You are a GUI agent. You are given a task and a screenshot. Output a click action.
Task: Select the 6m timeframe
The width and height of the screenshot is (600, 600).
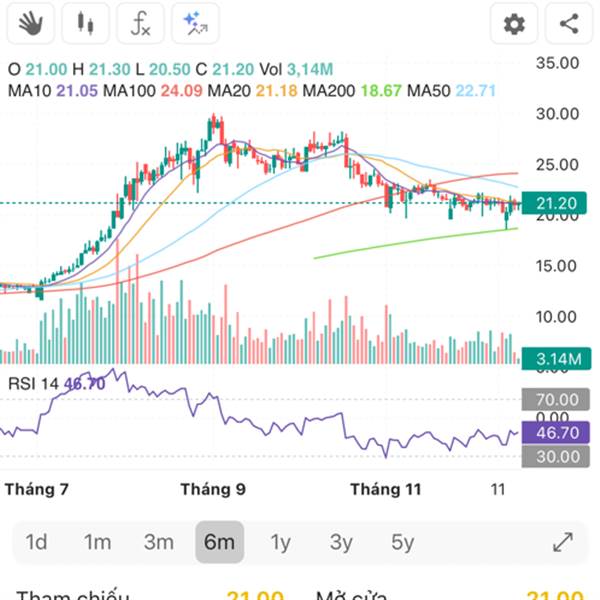[x=219, y=543]
